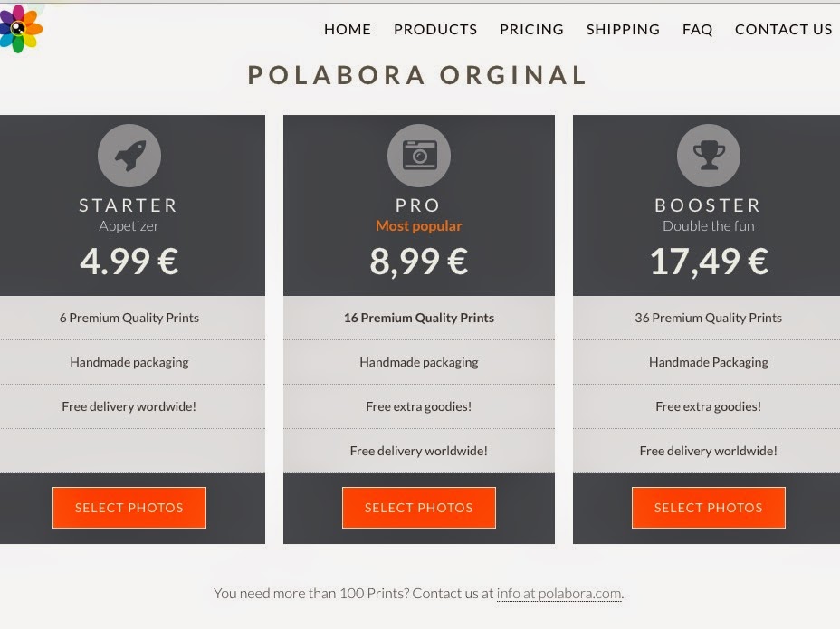
Task: Select photos for the Pro plan
Action: tap(419, 508)
